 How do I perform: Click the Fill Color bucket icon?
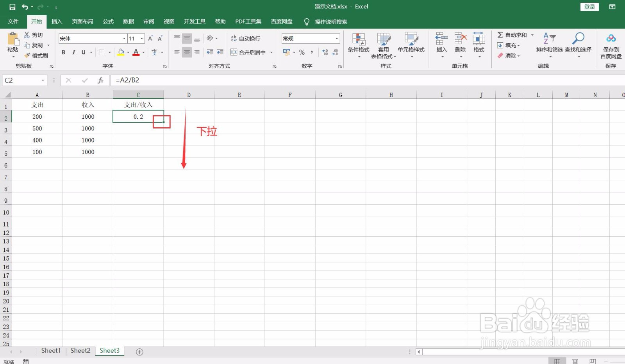(x=121, y=52)
